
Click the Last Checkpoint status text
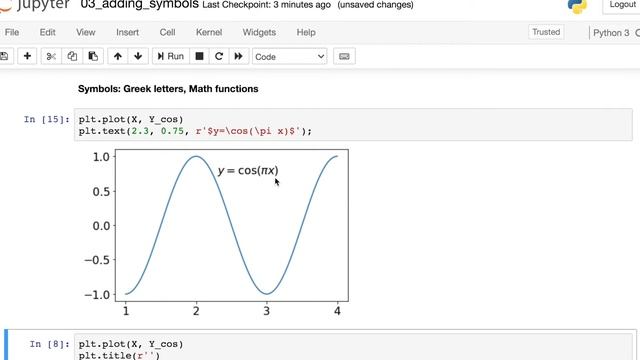(267, 5)
